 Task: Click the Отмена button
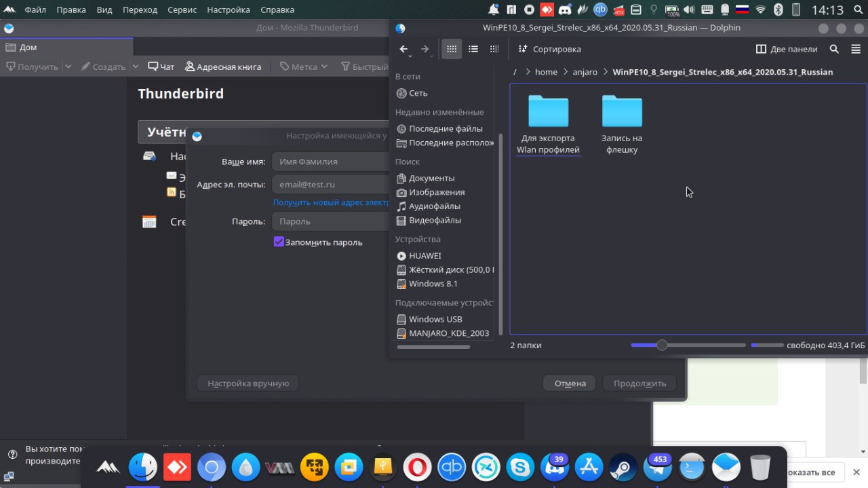[x=570, y=383]
